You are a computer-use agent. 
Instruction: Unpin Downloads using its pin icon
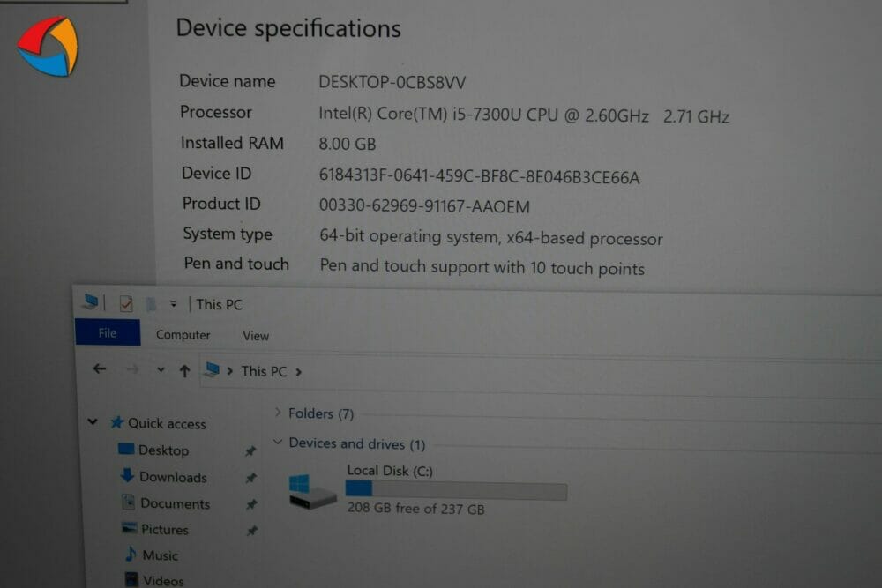pyautogui.click(x=250, y=478)
